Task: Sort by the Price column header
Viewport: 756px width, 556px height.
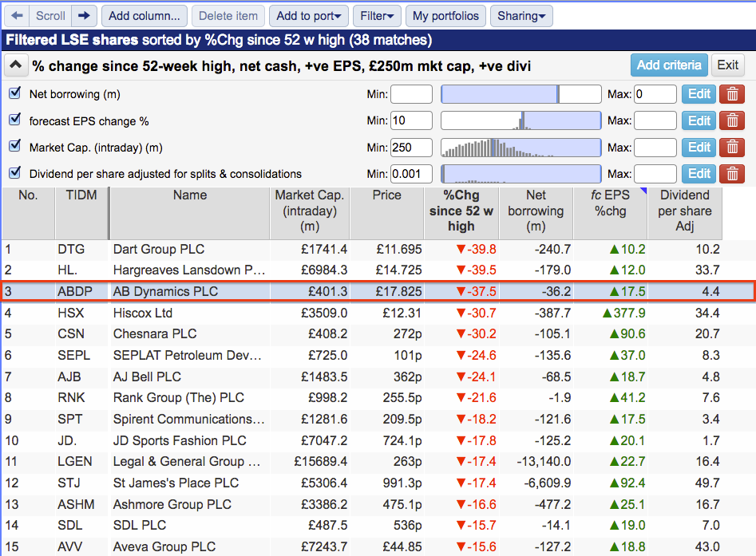Action: 386,213
